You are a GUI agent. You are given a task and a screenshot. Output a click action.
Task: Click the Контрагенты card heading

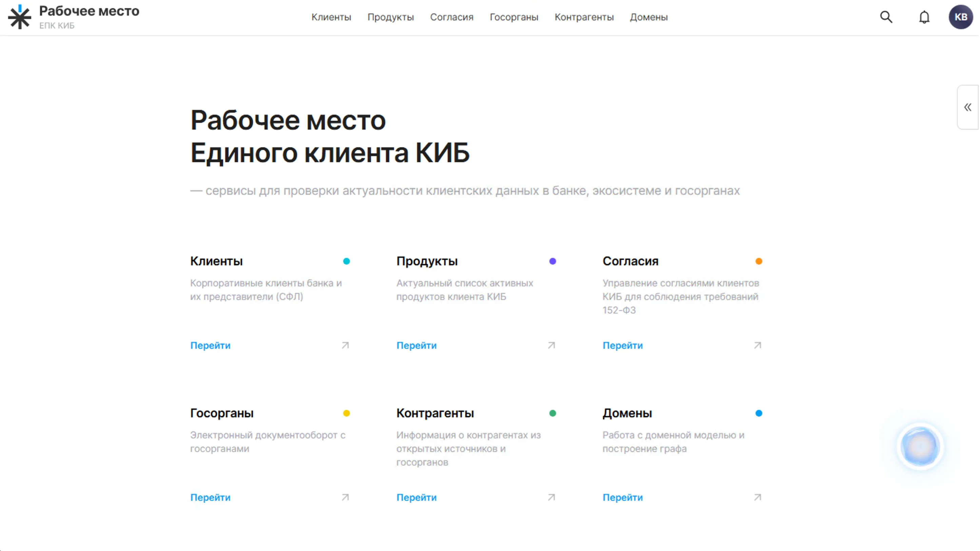coord(435,413)
